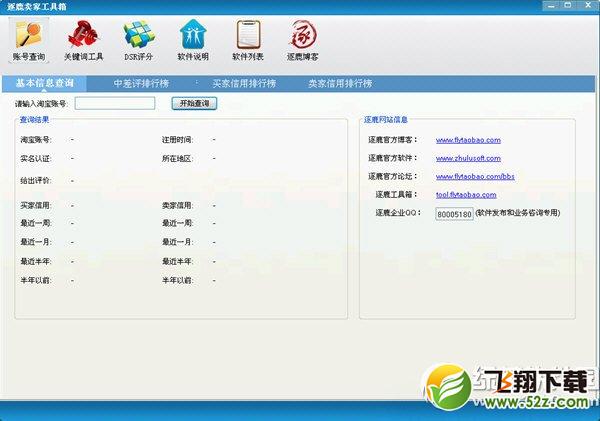600x421 pixels.
Task: Switch to the 中差评排行榜 tab
Action: pyautogui.click(x=141, y=83)
